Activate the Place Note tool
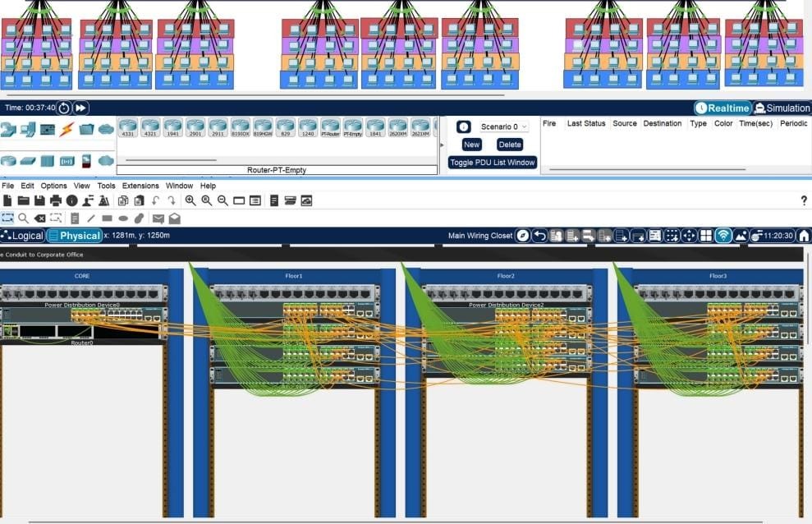 point(75,218)
